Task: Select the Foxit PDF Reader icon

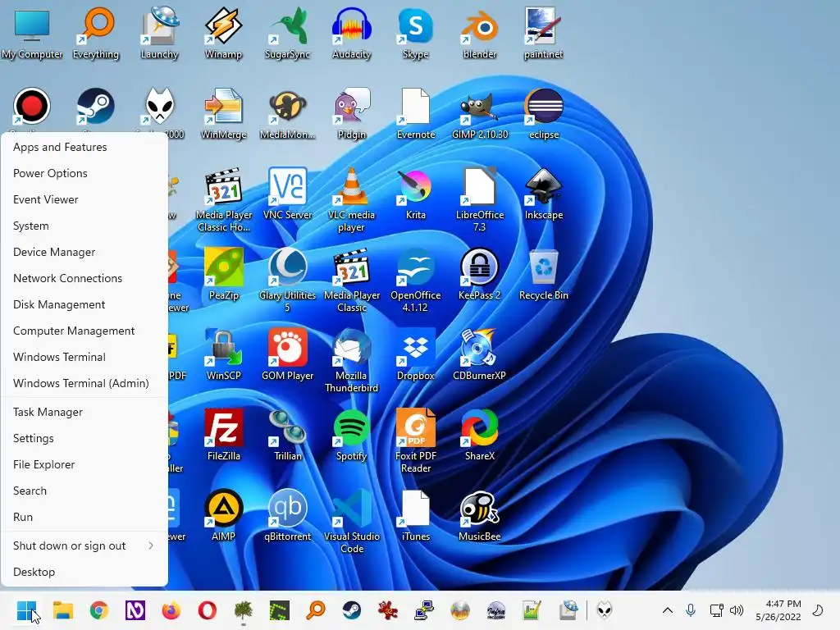Action: (x=416, y=441)
